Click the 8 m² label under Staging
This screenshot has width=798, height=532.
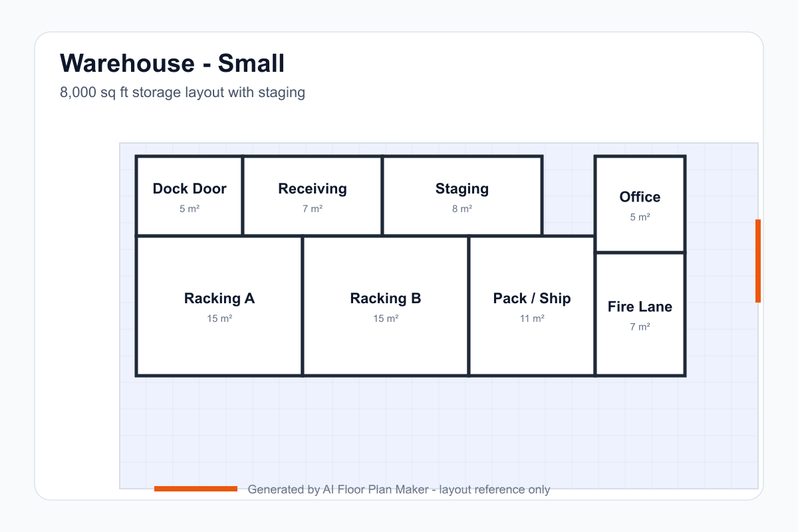462,209
